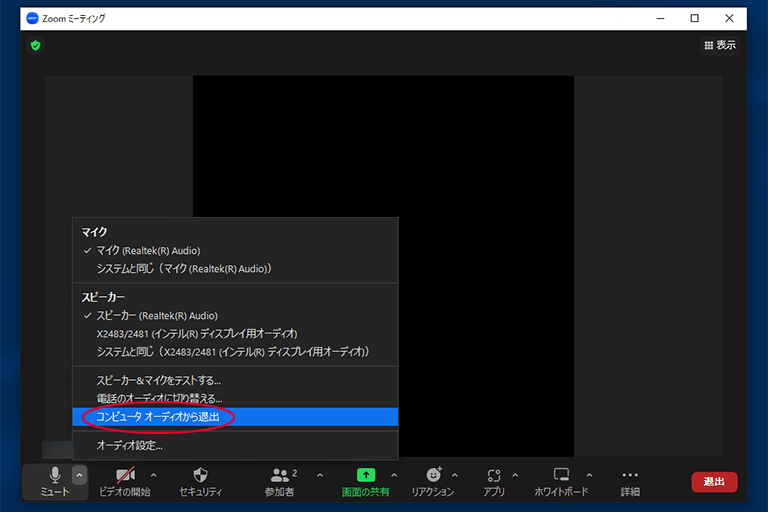Expand video options arrow beside ビデオの開始
Screen dimensions: 768x512
[x=153, y=475]
